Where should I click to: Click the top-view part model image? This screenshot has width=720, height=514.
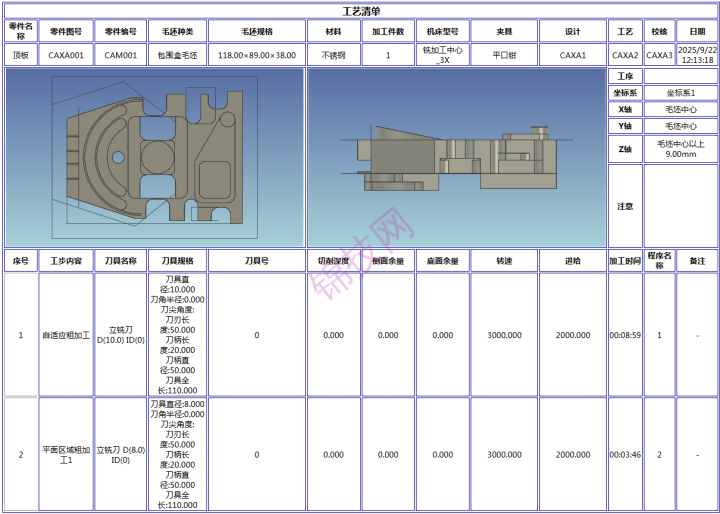pos(154,158)
